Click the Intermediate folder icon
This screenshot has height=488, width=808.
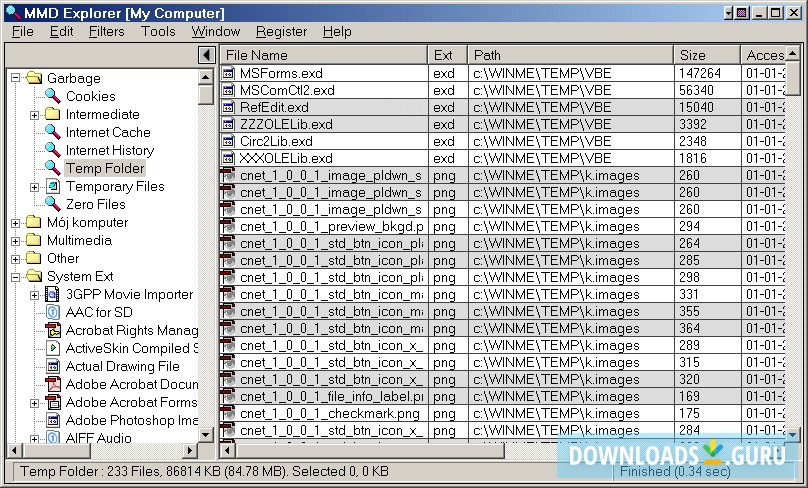(x=53, y=114)
